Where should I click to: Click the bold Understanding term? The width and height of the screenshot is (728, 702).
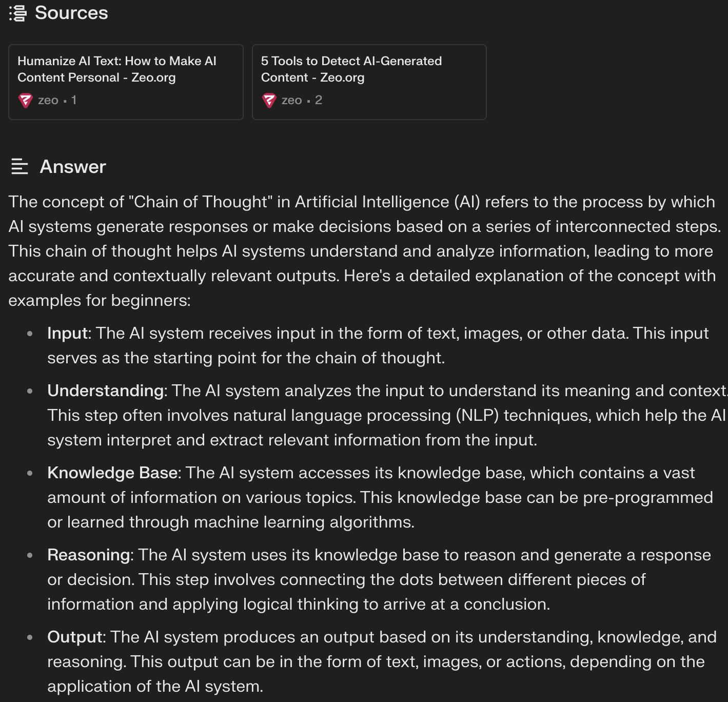[x=105, y=391]
